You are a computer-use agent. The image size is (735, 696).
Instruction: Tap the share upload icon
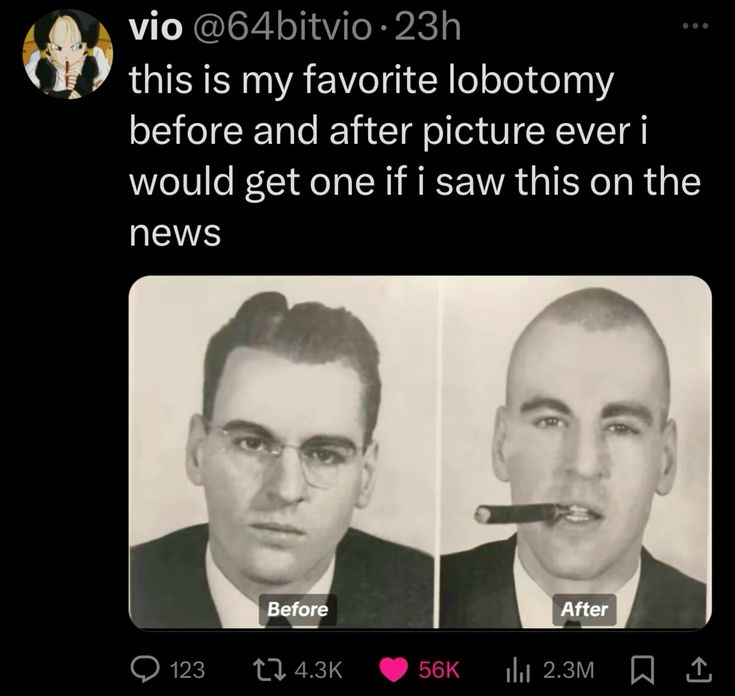[699, 670]
